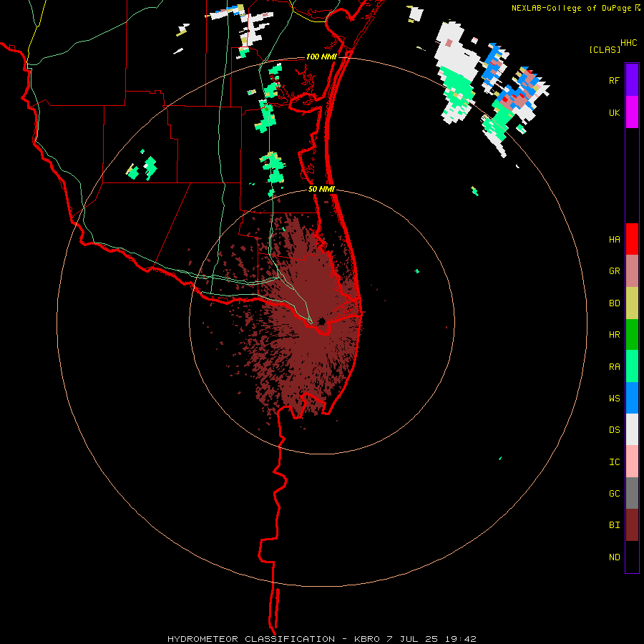Click the BI dark-red legend swatch
This screenshot has height=644, width=644.
632,525
